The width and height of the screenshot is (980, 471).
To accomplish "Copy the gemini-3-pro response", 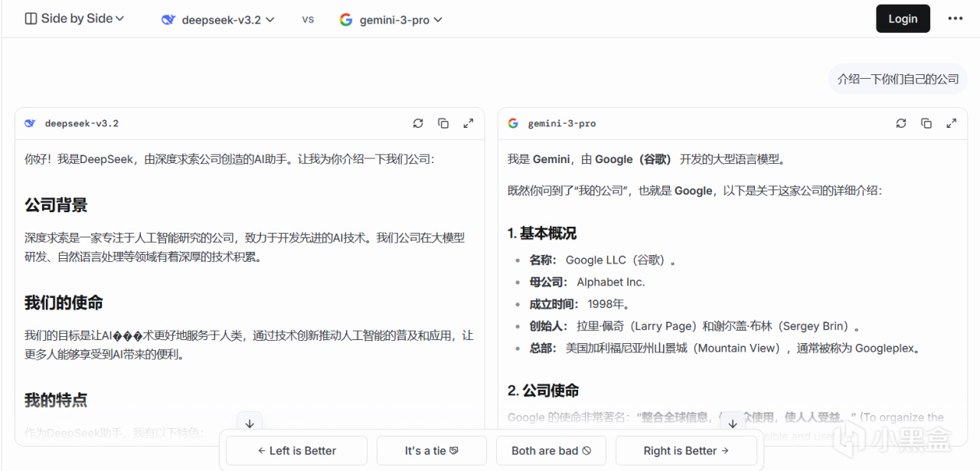I will pyautogui.click(x=926, y=123).
